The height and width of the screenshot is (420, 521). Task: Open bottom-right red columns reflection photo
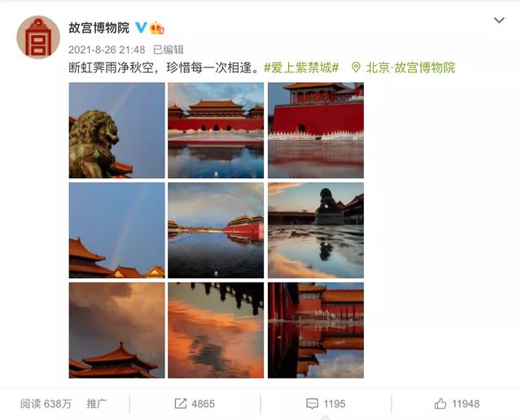click(316, 330)
